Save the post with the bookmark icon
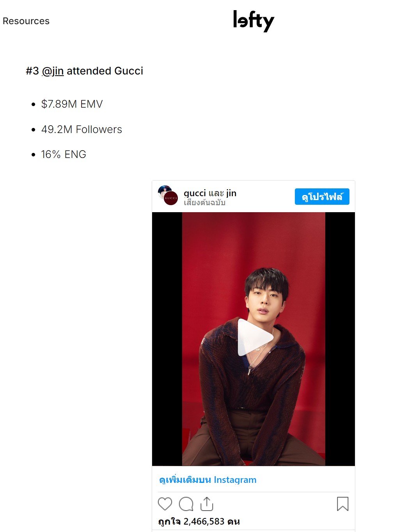Viewport: 399px width, 532px height. pos(342,504)
